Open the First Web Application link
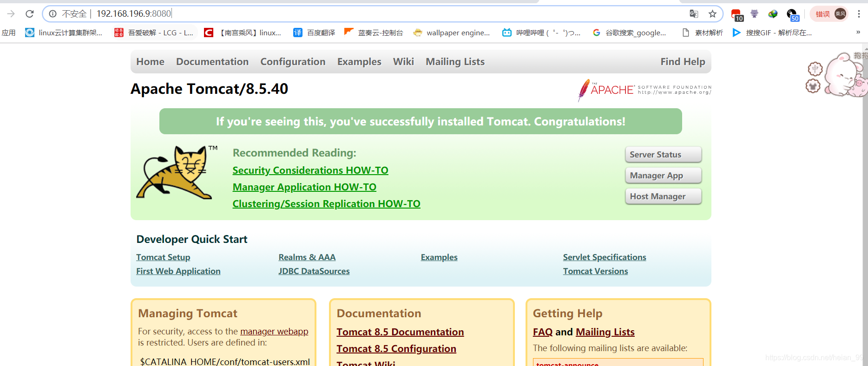Screen dimensions: 868x366 click(178, 271)
